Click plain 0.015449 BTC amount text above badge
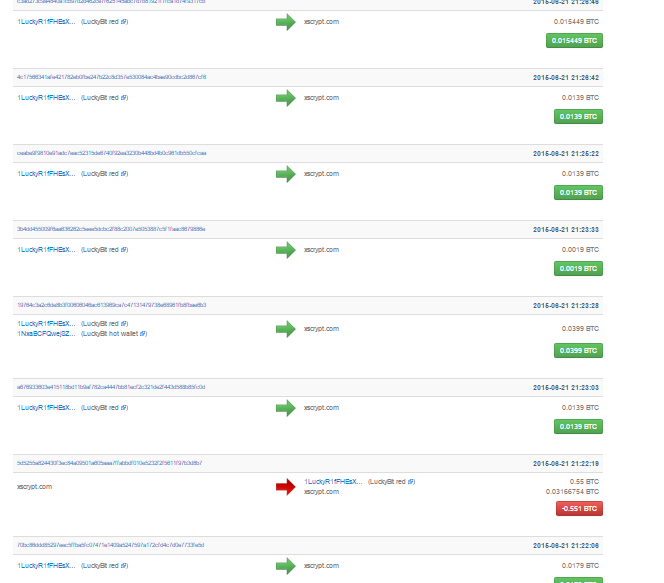The height and width of the screenshot is (583, 664). tap(576, 22)
